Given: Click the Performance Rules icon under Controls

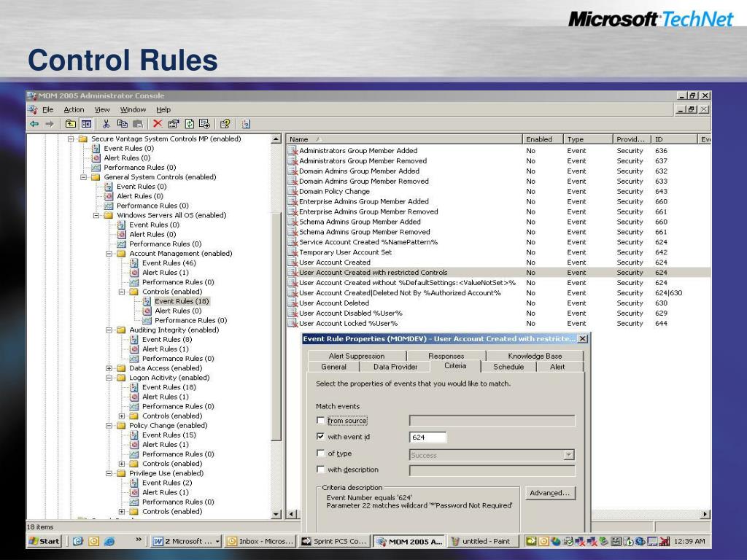Looking at the screenshot, I should [x=147, y=320].
